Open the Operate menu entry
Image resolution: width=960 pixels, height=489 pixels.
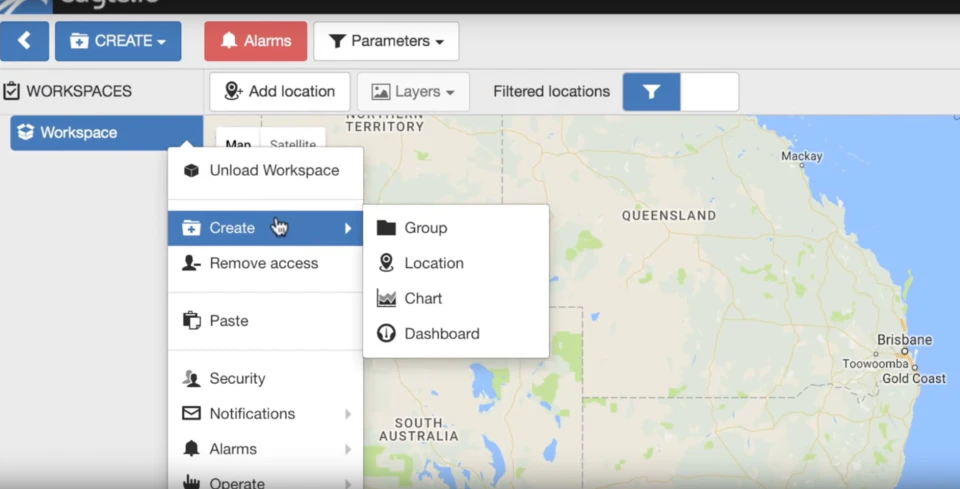(x=265, y=481)
